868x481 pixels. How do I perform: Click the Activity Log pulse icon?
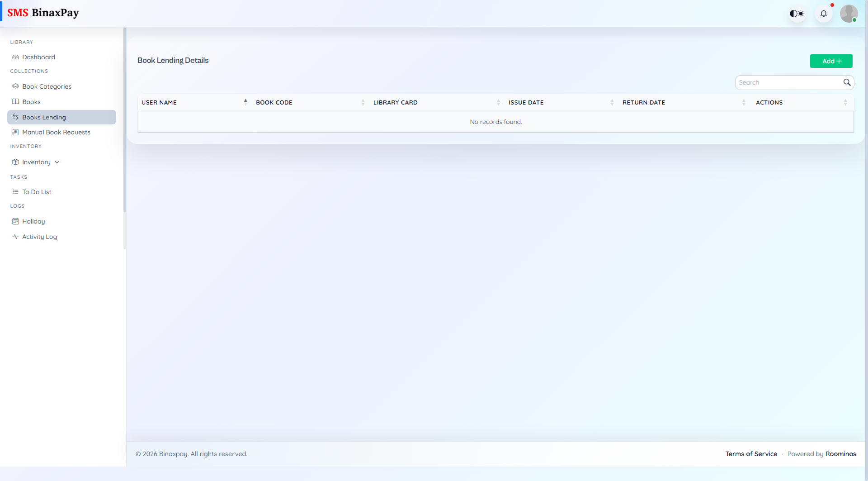[x=15, y=236]
